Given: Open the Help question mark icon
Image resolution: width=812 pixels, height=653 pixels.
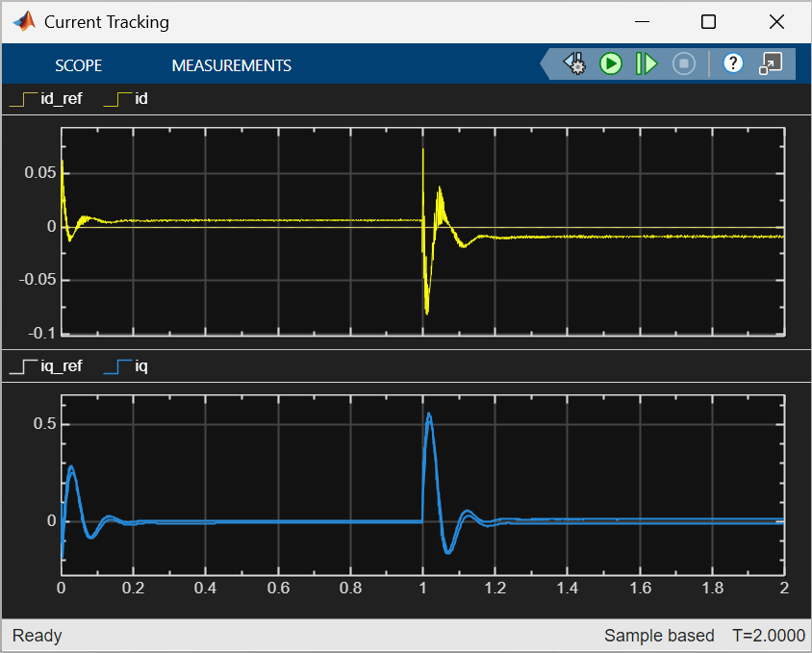Looking at the screenshot, I should (733, 64).
